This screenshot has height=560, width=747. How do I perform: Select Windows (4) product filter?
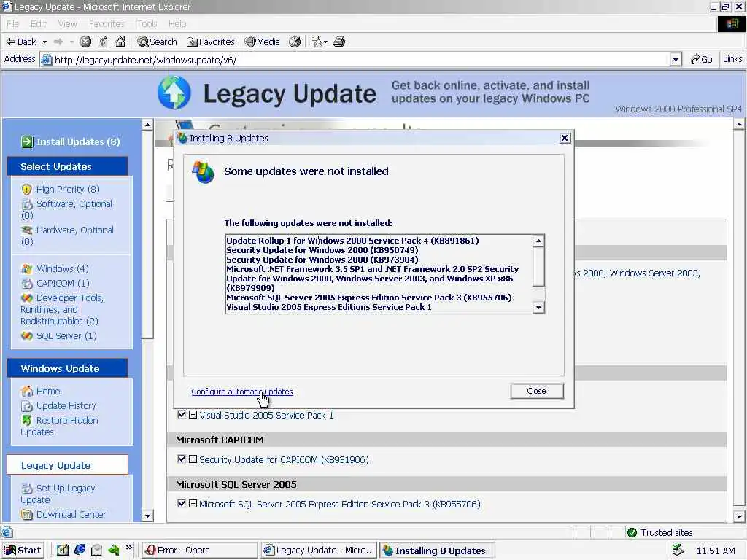63,269
